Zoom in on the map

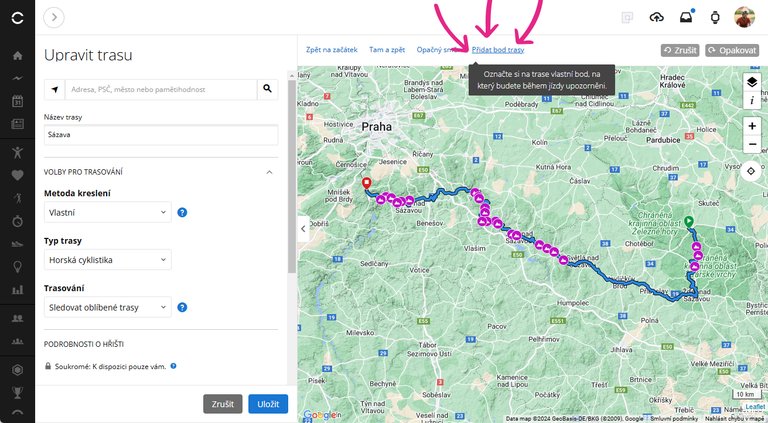point(751,126)
